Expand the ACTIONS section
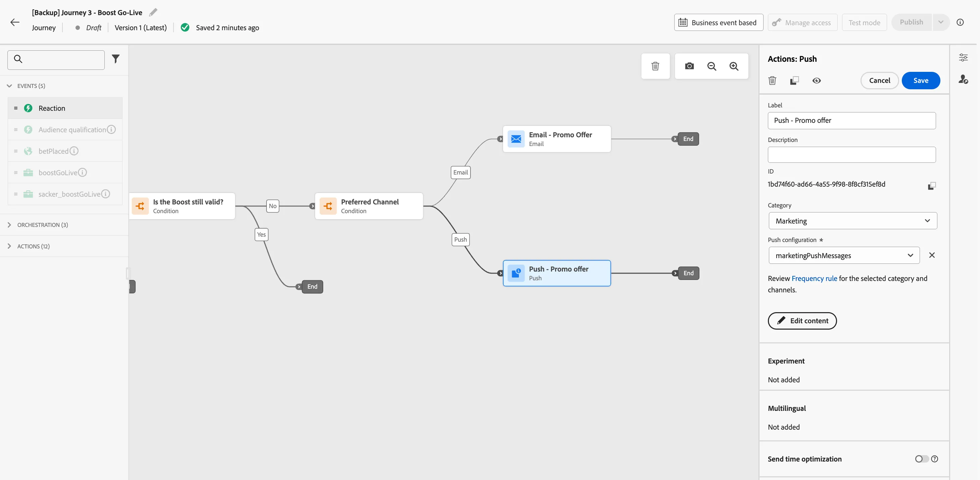Viewport: 980px width, 480px height. [9, 246]
